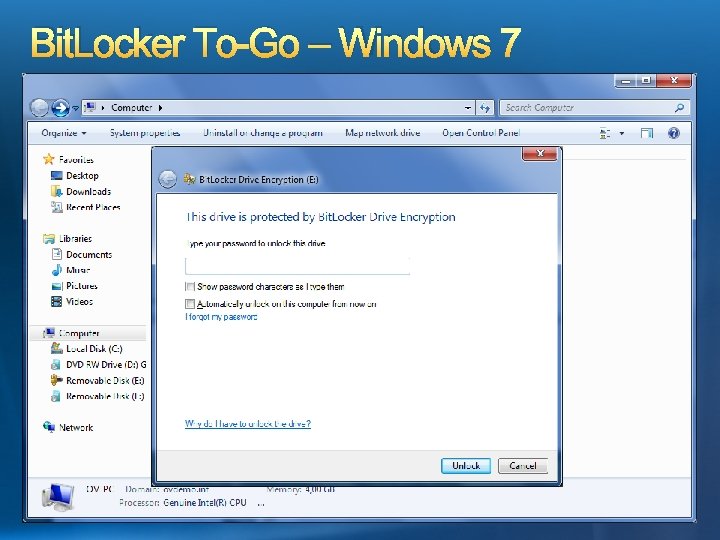Open Why do I have to unlock link
Image resolution: width=720 pixels, height=540 pixels.
(x=248, y=424)
